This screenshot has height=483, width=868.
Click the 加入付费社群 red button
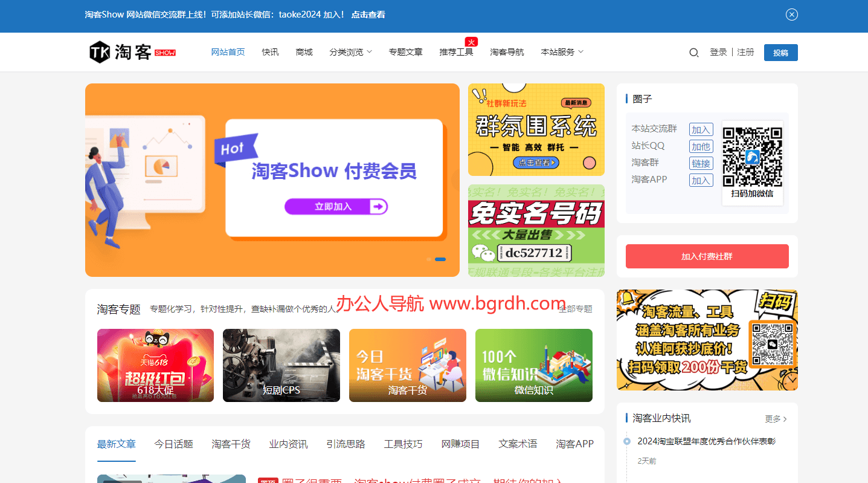pos(707,256)
